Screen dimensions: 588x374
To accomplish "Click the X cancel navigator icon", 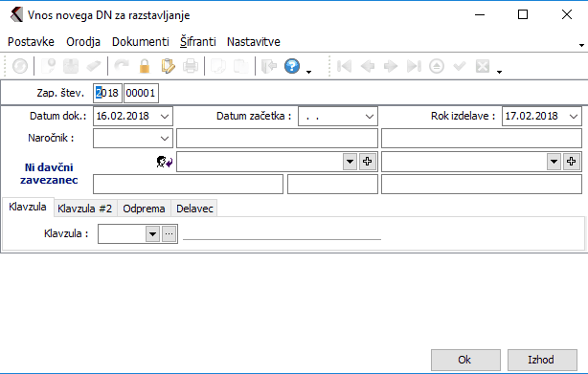I will click(x=483, y=66).
